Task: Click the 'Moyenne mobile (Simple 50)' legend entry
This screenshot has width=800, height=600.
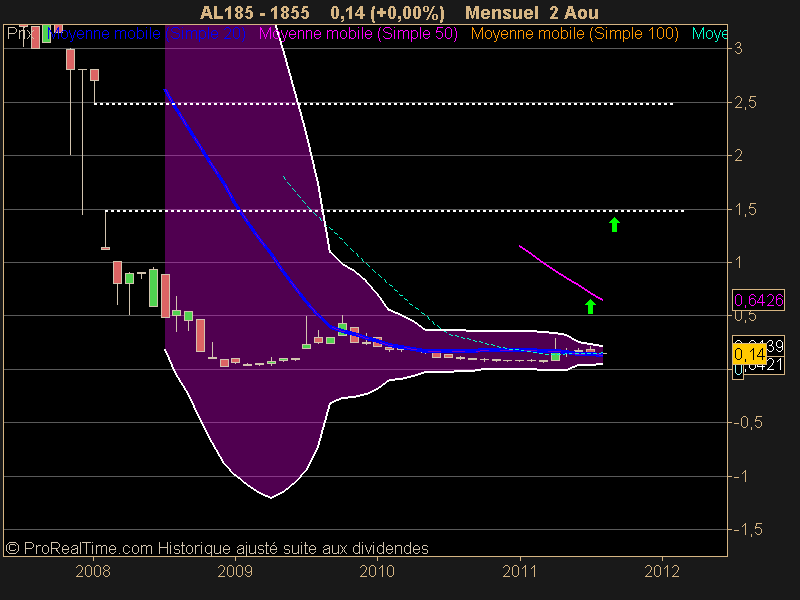Action: click(358, 34)
